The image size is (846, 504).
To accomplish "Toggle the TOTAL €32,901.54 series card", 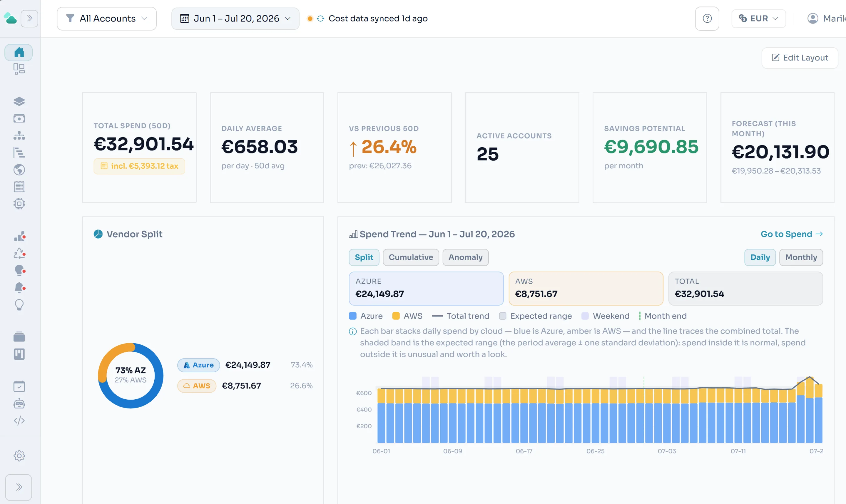I will [746, 288].
